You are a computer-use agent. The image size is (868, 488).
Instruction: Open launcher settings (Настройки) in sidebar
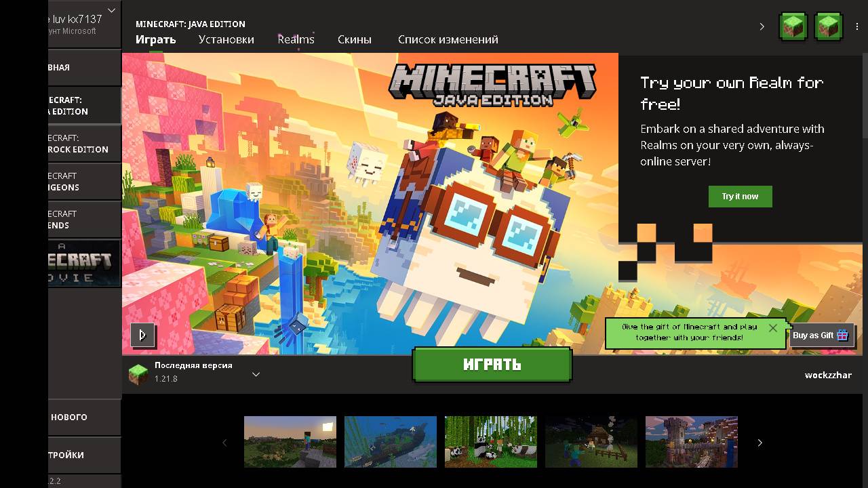(x=85, y=455)
